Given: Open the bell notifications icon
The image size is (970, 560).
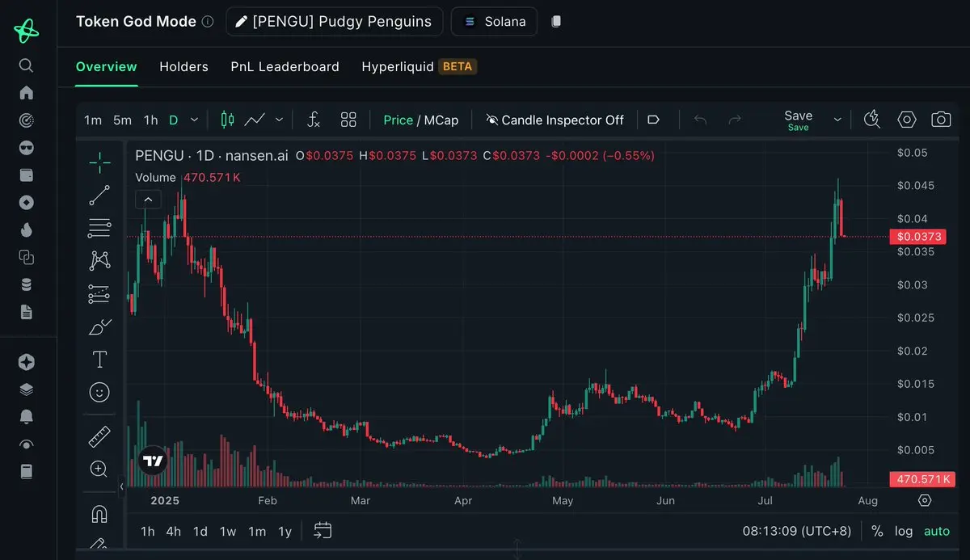Looking at the screenshot, I should (x=26, y=417).
